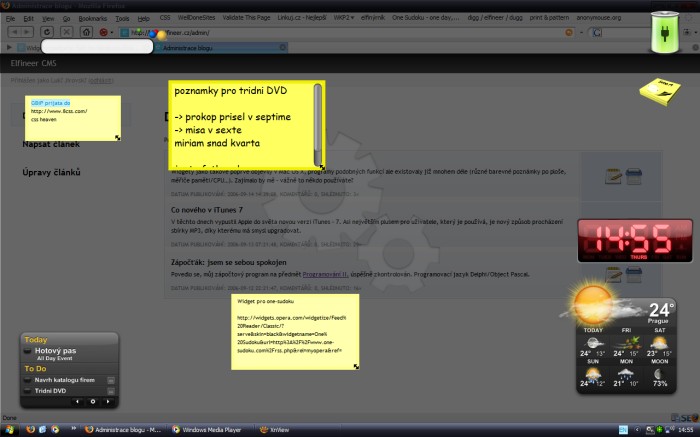Click the tab bar's left scroll arrow
This screenshot has width=700, height=437.
click(x=9, y=47)
